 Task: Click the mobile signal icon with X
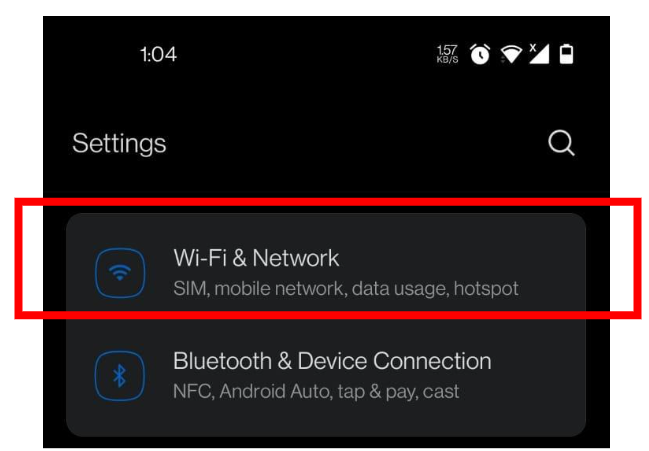click(x=539, y=54)
